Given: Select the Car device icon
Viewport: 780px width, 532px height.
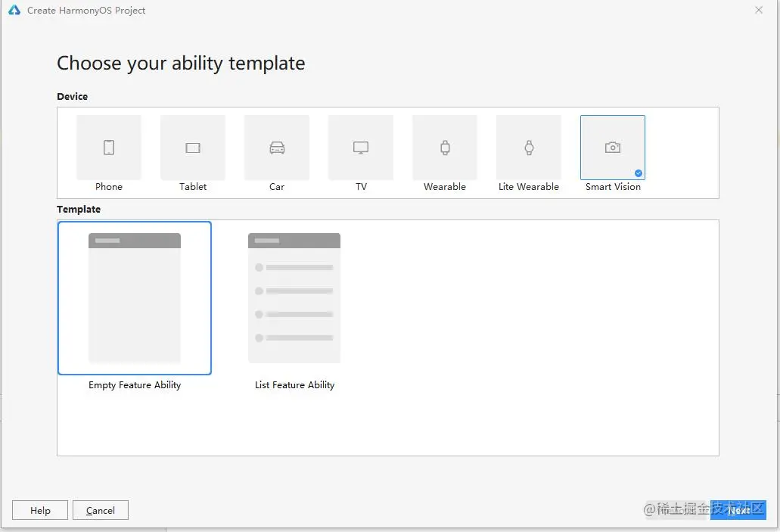Looking at the screenshot, I should click(x=277, y=148).
